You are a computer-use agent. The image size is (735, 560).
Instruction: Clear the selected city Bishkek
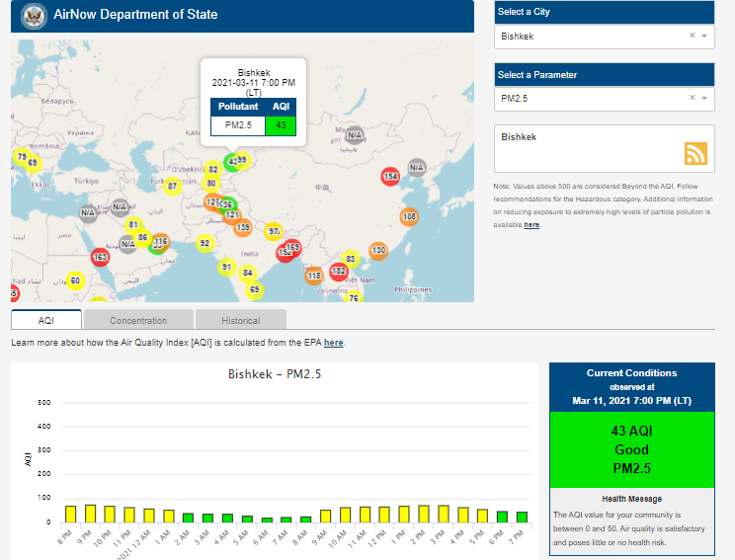(693, 37)
